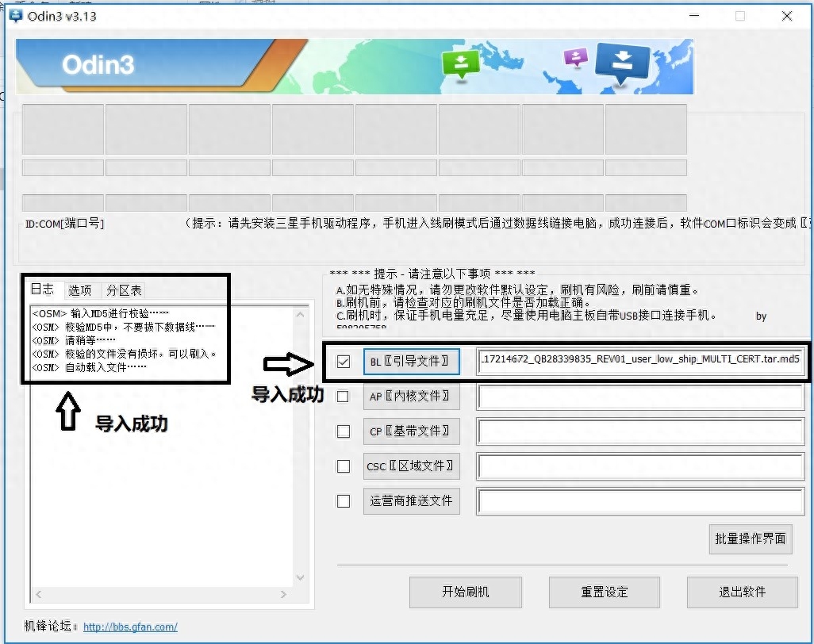Click the AP 内核文件 file path field
The image size is (814, 644).
pos(640,397)
